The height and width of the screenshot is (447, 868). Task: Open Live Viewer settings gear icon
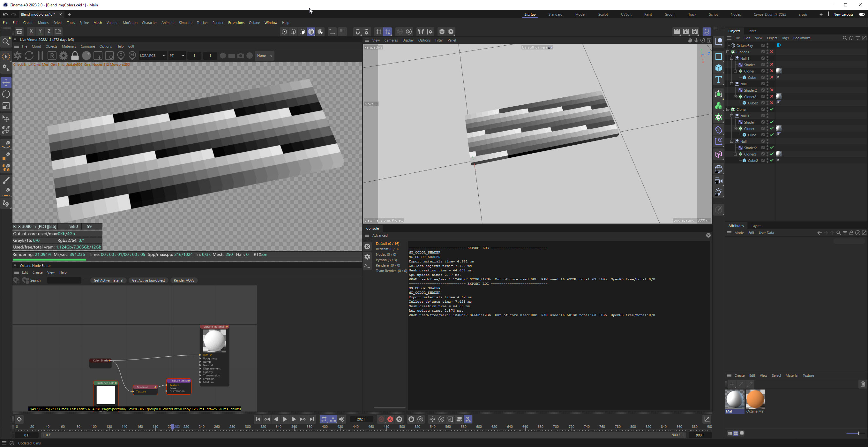pyautogui.click(x=64, y=56)
